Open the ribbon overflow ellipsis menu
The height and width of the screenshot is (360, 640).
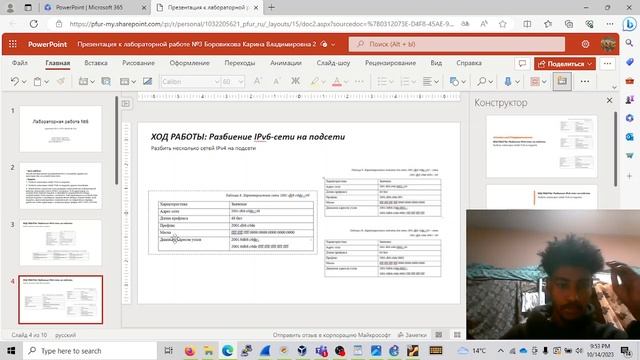click(x=584, y=82)
